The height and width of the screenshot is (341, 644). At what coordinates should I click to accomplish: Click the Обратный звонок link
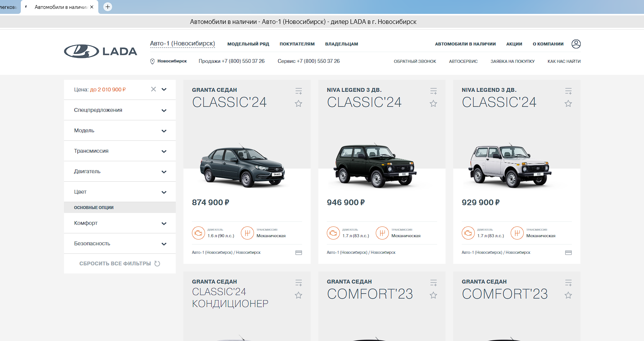click(x=415, y=61)
